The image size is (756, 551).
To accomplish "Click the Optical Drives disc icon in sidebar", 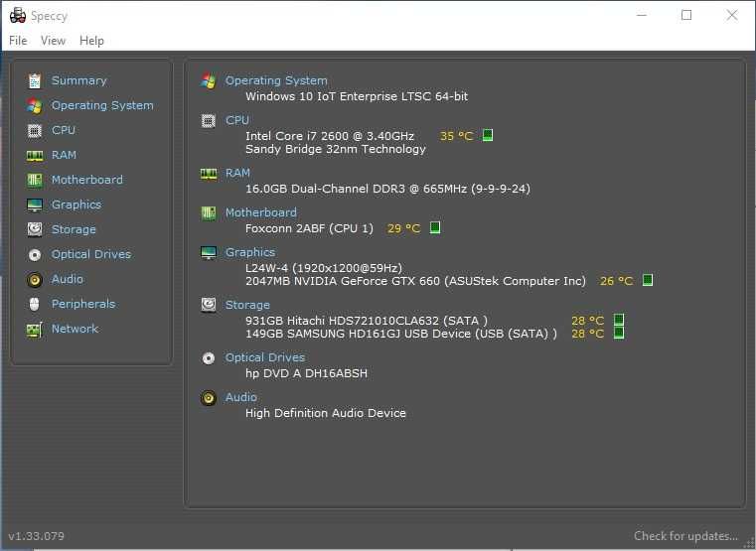I will tap(34, 255).
